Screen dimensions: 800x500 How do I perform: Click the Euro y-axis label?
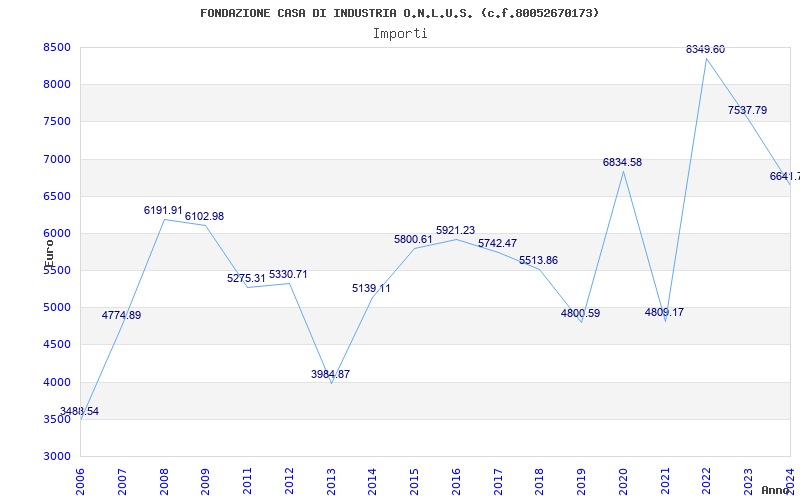tap(49, 254)
